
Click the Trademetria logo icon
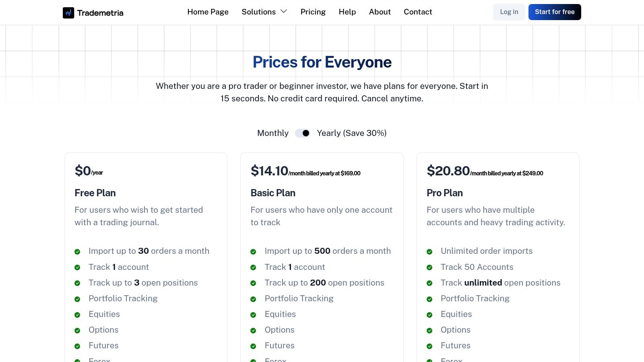(68, 12)
